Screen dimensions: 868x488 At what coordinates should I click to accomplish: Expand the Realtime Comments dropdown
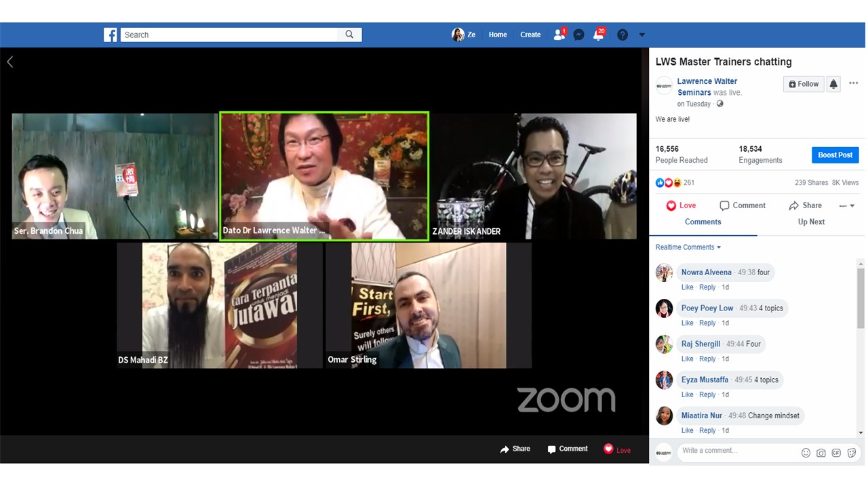click(x=688, y=247)
